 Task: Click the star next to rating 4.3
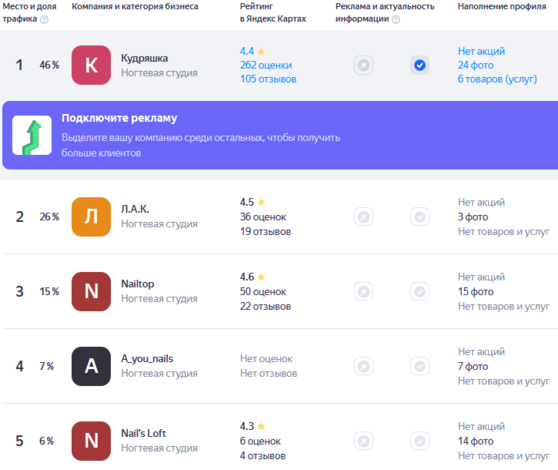261,426
